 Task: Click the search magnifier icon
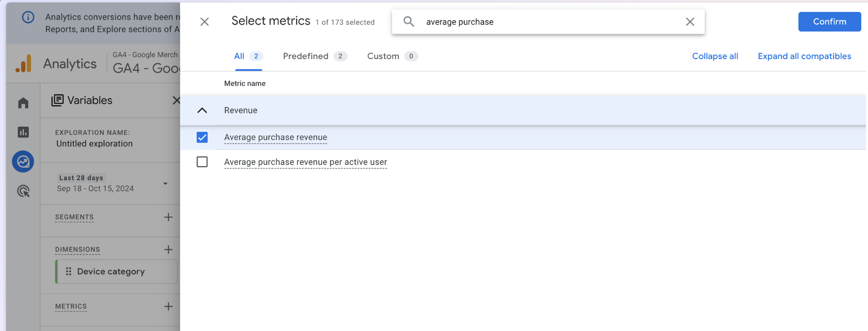tap(409, 22)
